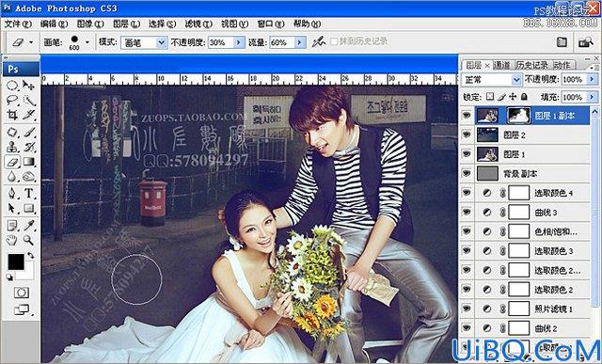Select the Elliptical Marquee tool
Screen dimensions: 602x364
pos(12,85)
